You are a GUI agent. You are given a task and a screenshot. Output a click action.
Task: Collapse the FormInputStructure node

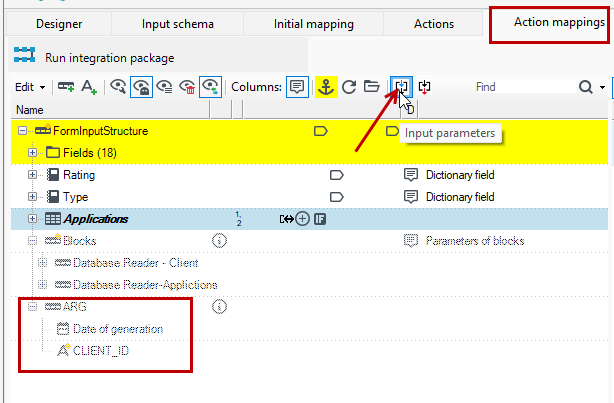[22, 131]
